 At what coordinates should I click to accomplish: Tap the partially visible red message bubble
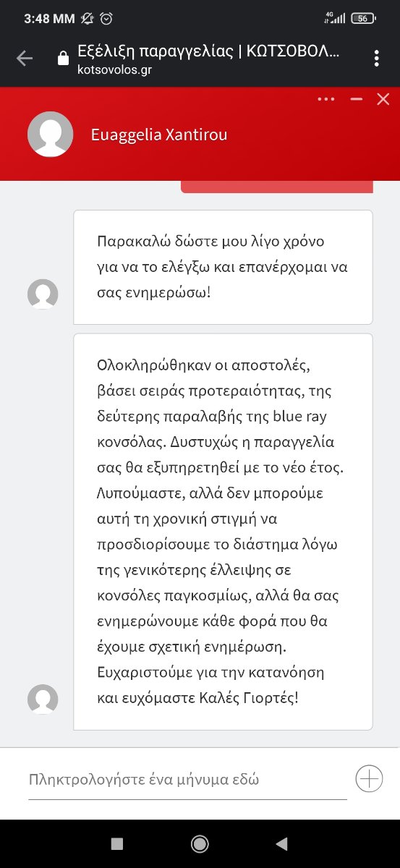coord(276,187)
